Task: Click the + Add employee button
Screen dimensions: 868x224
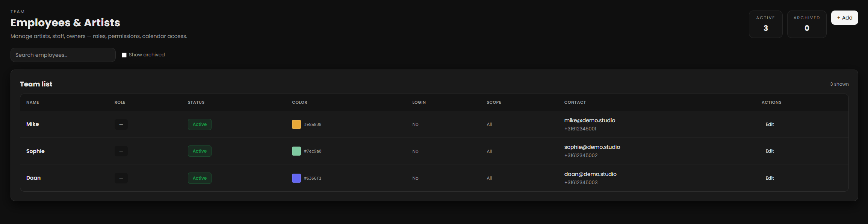Action: tap(844, 18)
